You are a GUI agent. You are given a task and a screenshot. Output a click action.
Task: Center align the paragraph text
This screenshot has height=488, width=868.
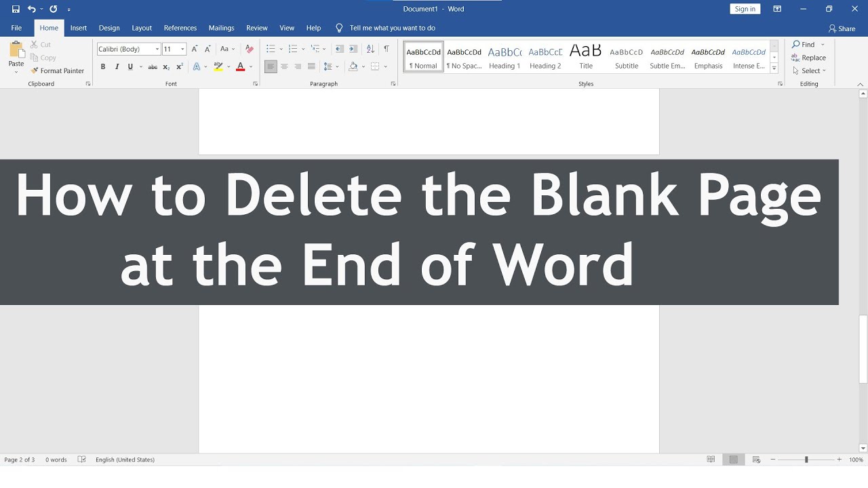[x=284, y=66]
